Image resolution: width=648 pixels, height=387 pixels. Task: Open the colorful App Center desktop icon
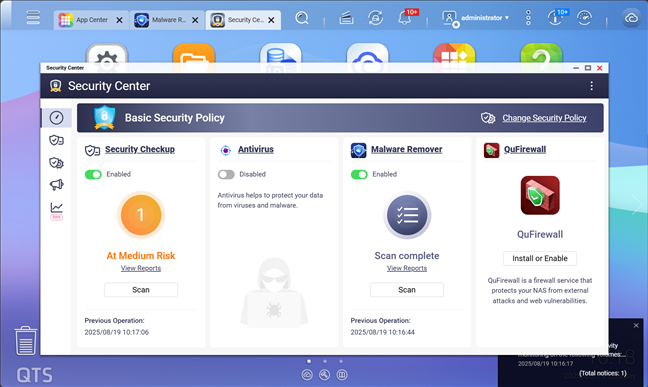click(454, 54)
